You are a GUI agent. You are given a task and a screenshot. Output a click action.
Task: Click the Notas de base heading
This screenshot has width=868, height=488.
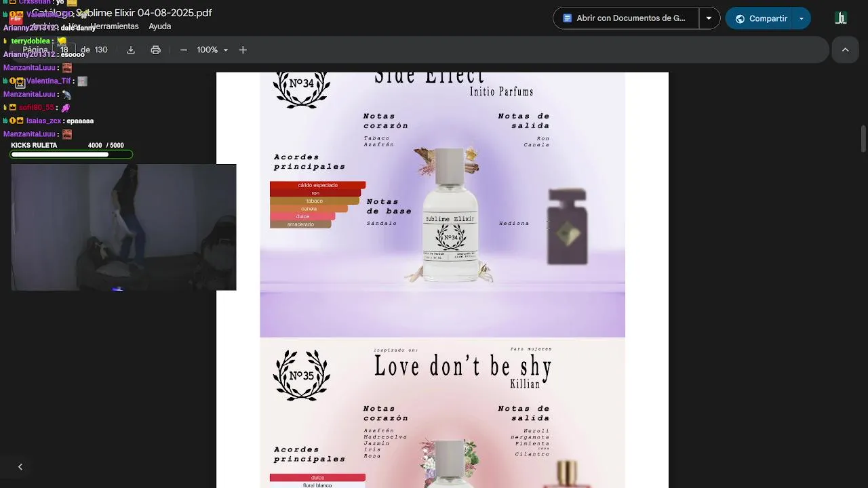point(389,206)
